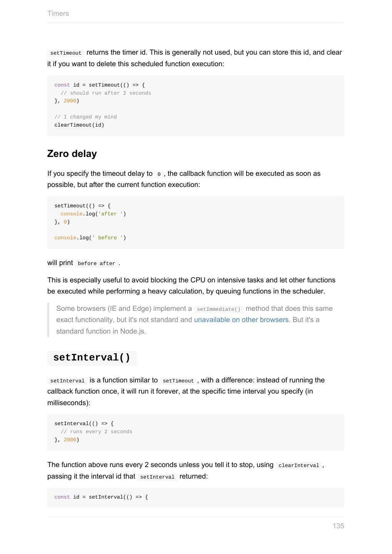This screenshot has width=392, height=554.
Task: Click the inline "before after" code snippet
Action: pyautogui.click(x=96, y=264)
